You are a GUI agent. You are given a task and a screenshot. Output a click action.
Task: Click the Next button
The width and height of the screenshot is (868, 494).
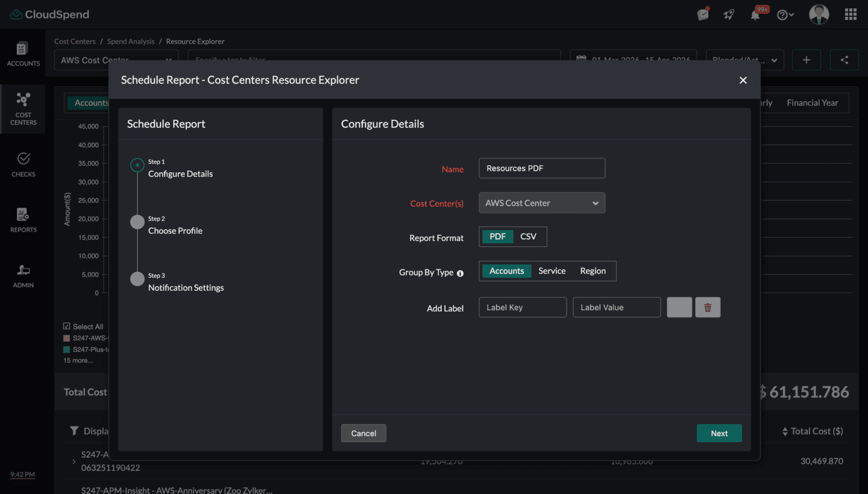point(719,433)
